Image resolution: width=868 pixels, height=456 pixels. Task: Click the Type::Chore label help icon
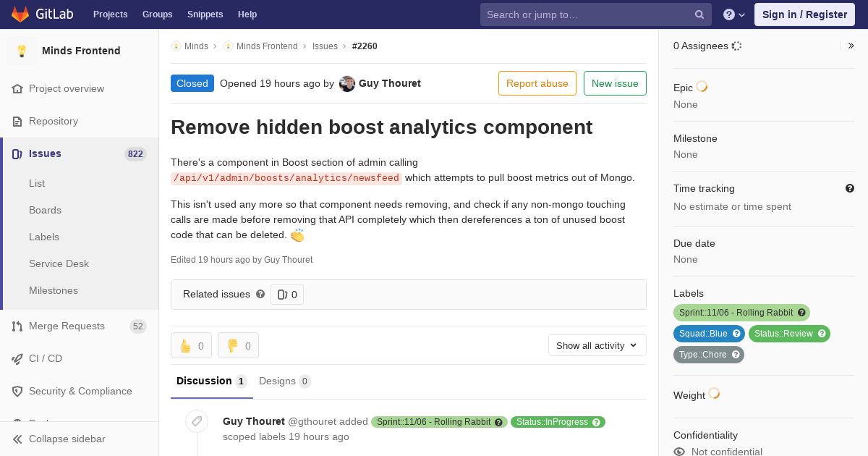click(736, 355)
